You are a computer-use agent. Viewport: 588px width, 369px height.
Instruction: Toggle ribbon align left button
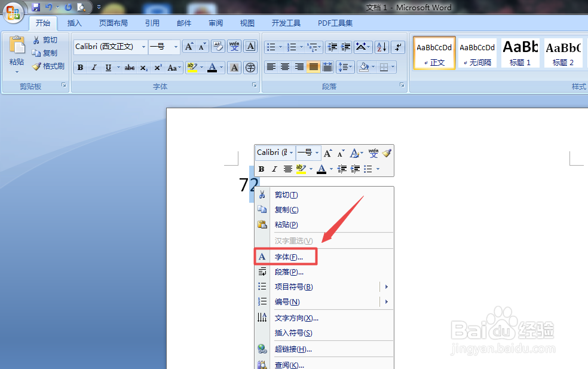(271, 67)
